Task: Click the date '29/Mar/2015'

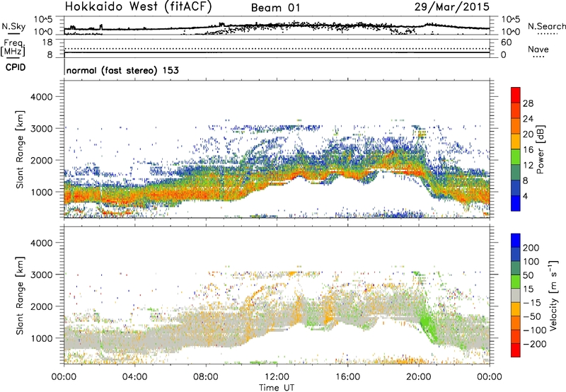Action: point(452,7)
